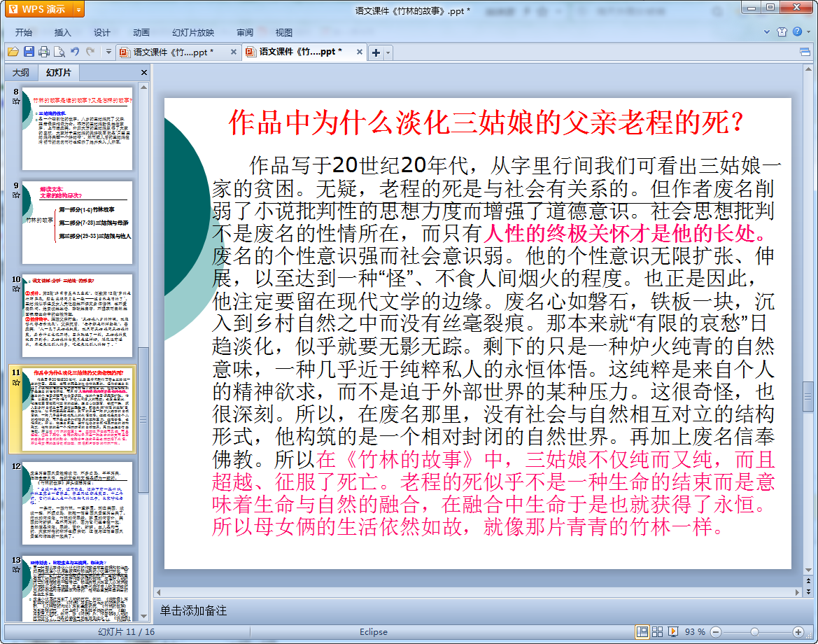This screenshot has height=644, width=818.
Task: Switch to Slide Sorter view icon
Action: (657, 632)
